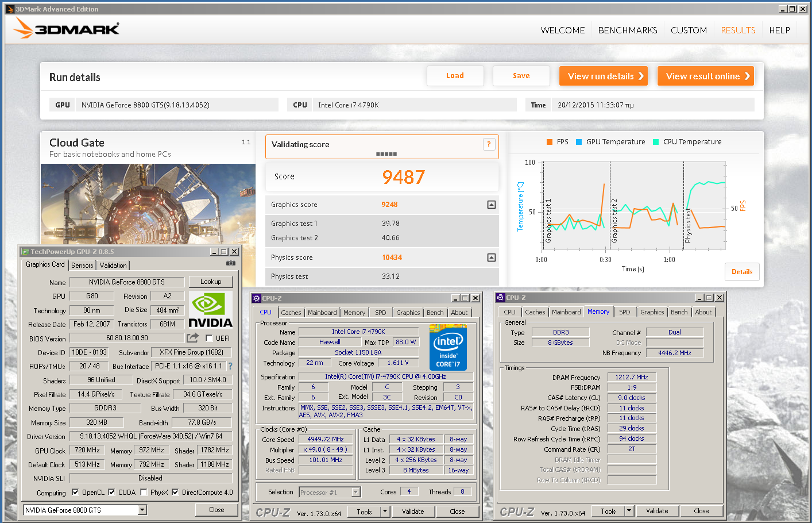Viewport: 812px width, 523px height.
Task: Open the chart Details button
Action: click(x=742, y=272)
